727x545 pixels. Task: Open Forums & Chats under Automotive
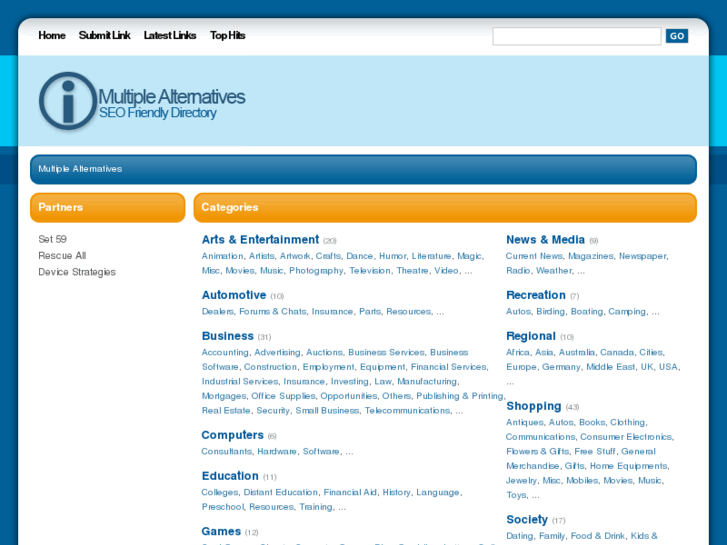tap(273, 311)
